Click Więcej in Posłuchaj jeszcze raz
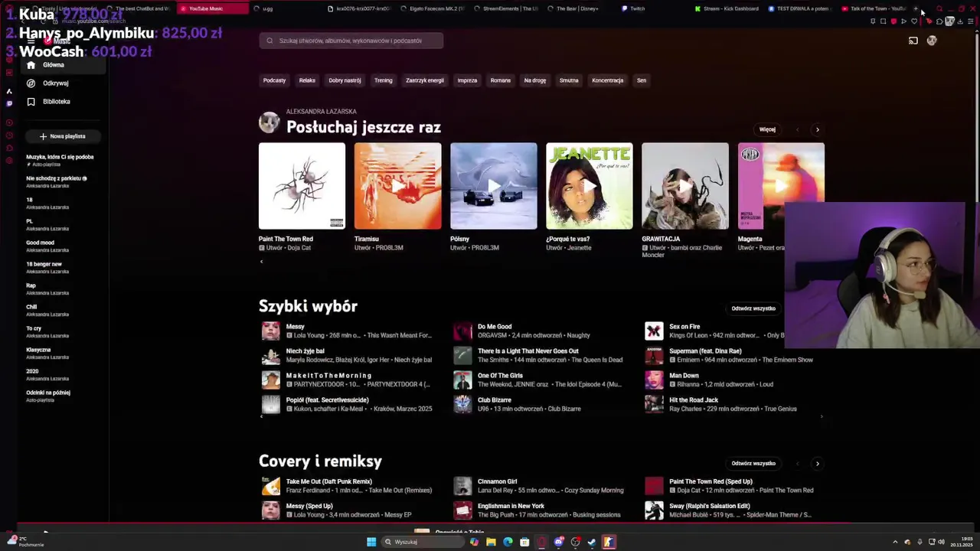This screenshot has width=980, height=551. (767, 129)
